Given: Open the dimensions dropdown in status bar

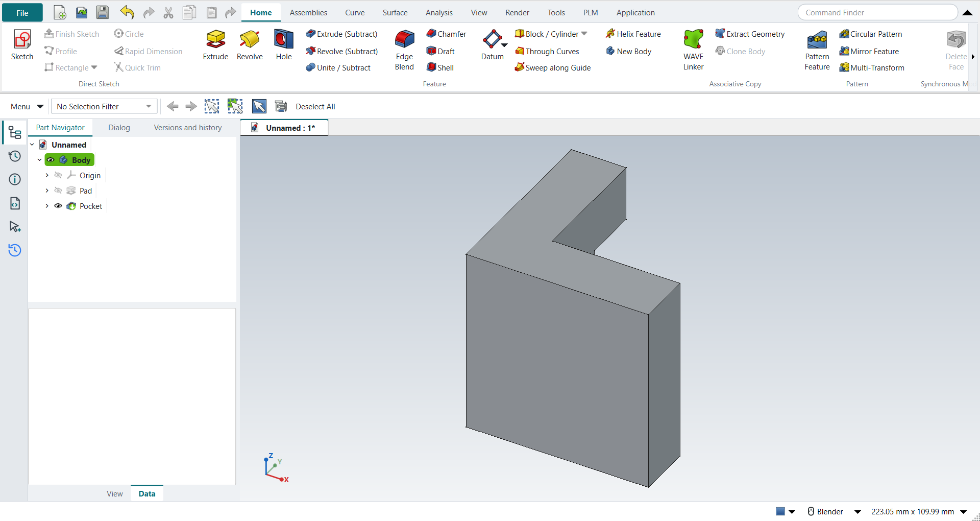Looking at the screenshot, I should click(x=964, y=512).
